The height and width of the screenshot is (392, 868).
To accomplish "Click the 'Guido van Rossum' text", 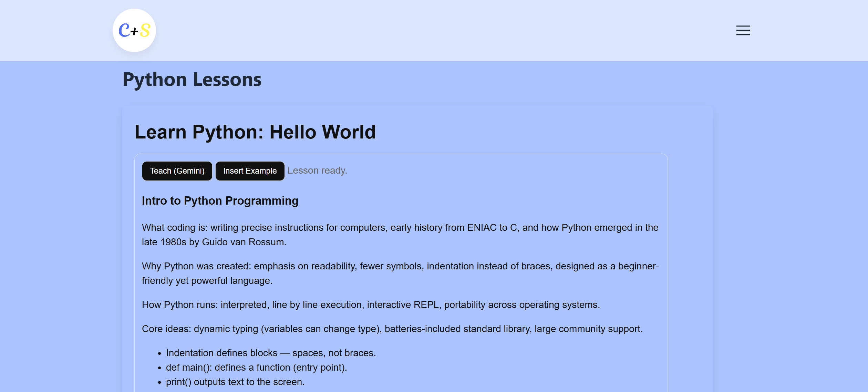I will pyautogui.click(x=243, y=242).
